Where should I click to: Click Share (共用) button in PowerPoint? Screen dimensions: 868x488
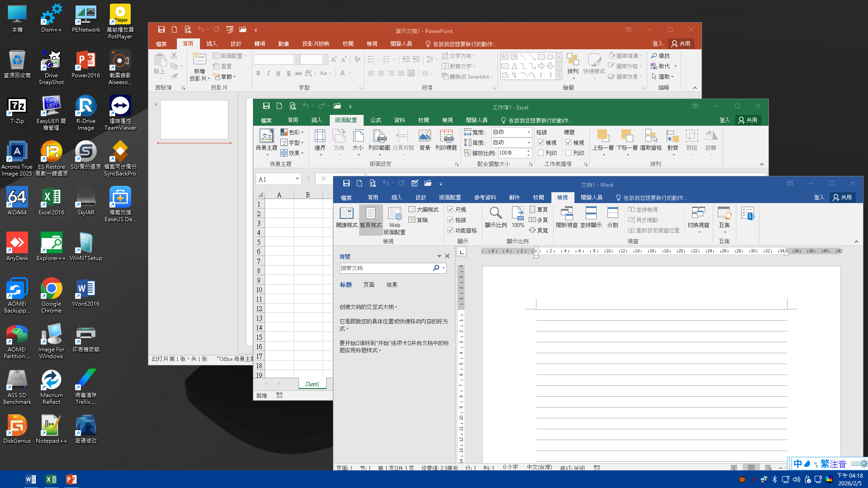click(681, 44)
